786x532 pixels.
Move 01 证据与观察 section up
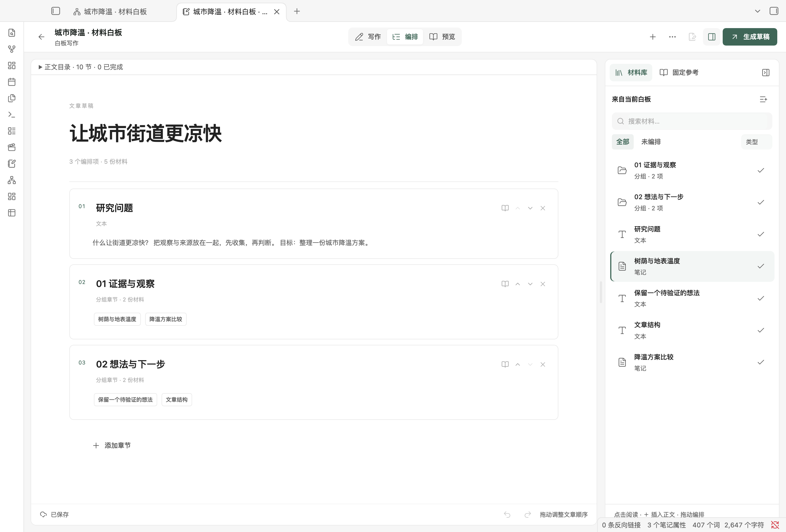pos(517,284)
